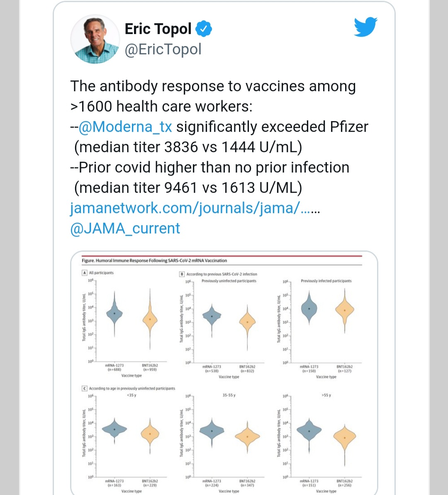Click the blue violin in the 35-55 y plot
The width and height of the screenshot is (448, 495).
tap(212, 431)
